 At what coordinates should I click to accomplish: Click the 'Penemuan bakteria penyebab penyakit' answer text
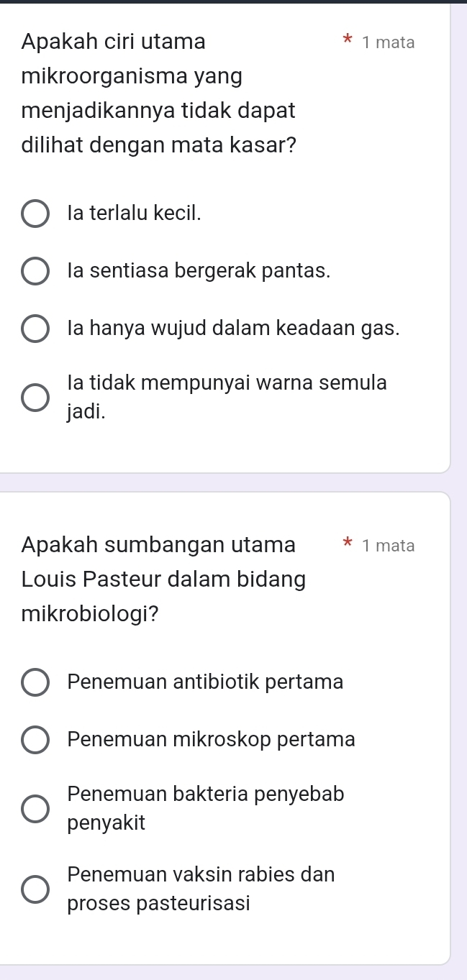pos(206,808)
